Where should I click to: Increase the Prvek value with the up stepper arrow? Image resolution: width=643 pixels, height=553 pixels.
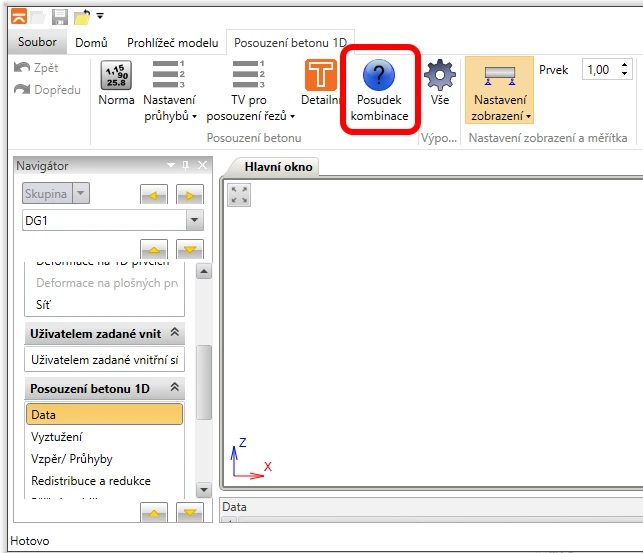coord(624,65)
